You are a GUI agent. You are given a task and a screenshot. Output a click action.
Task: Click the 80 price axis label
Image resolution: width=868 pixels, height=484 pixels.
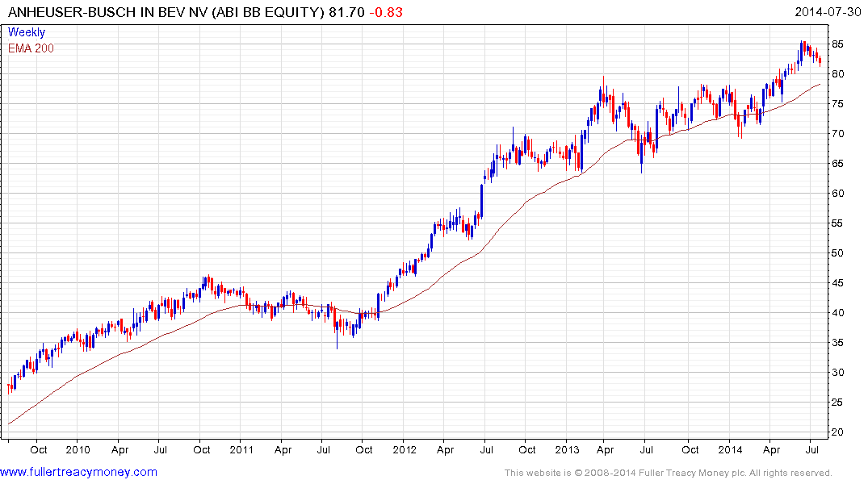pos(837,74)
